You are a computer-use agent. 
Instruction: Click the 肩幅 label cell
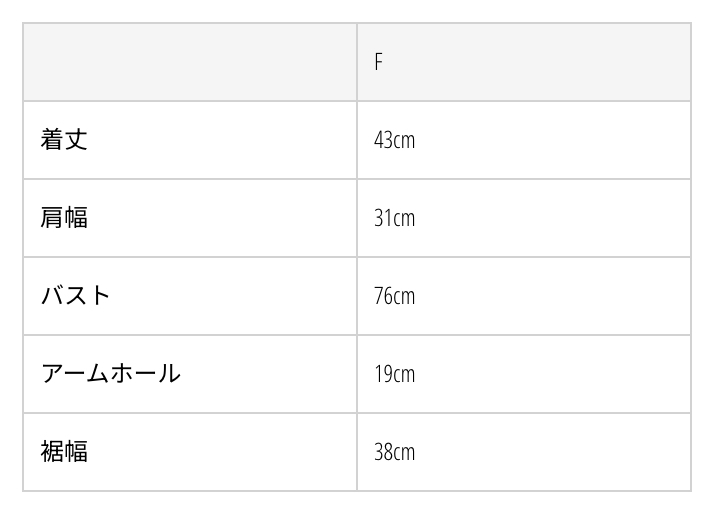(64, 217)
